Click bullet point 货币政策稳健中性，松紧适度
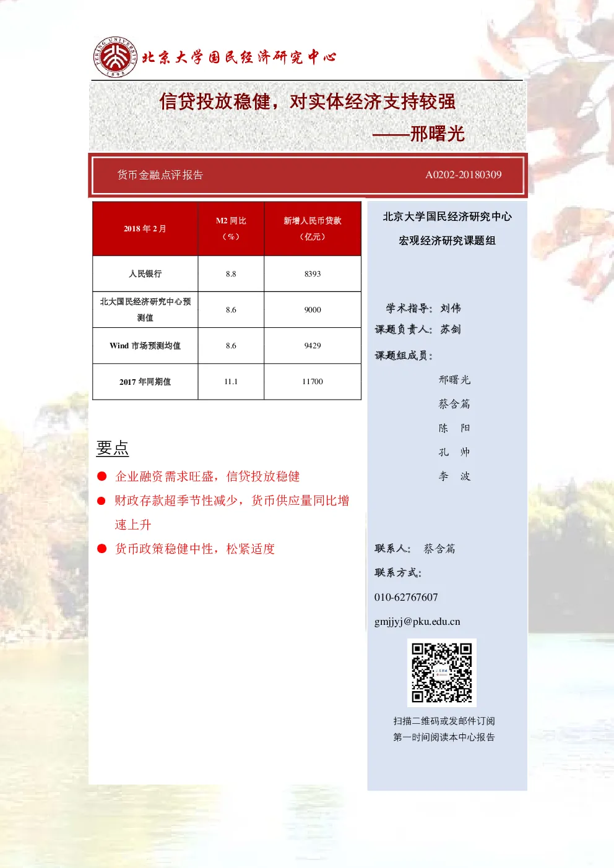Image resolution: width=614 pixels, height=868 pixels. (195, 549)
